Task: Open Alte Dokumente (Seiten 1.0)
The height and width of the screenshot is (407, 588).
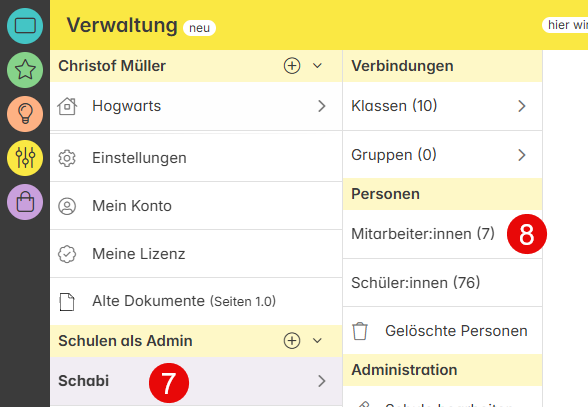Action: [196, 302]
